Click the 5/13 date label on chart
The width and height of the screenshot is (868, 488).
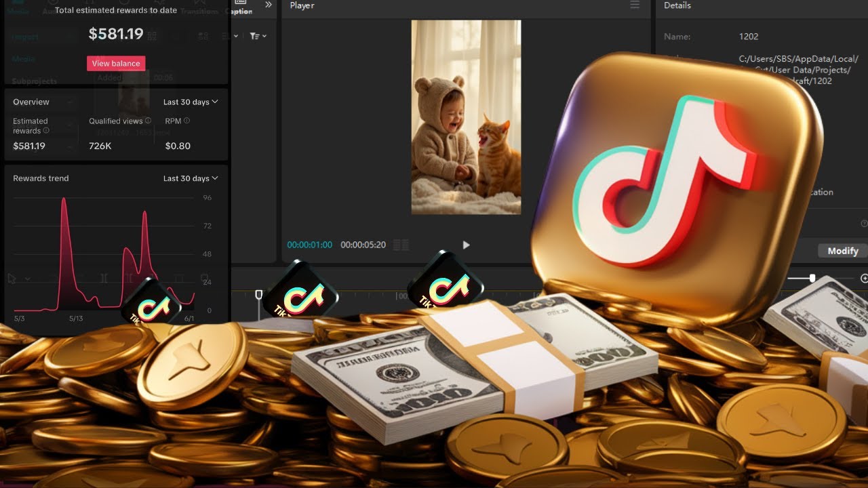pyautogui.click(x=77, y=318)
